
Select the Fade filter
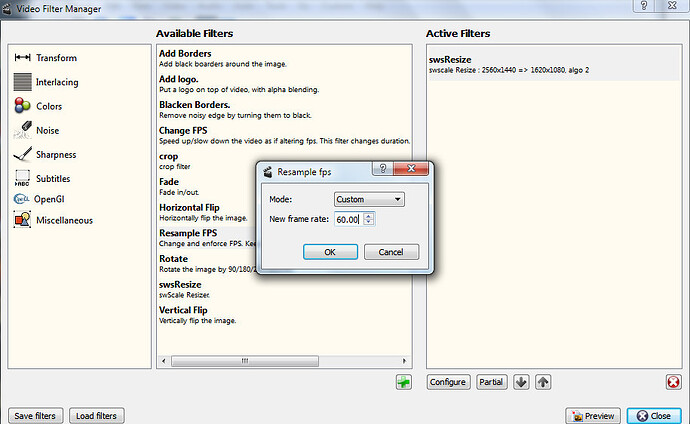point(207,186)
